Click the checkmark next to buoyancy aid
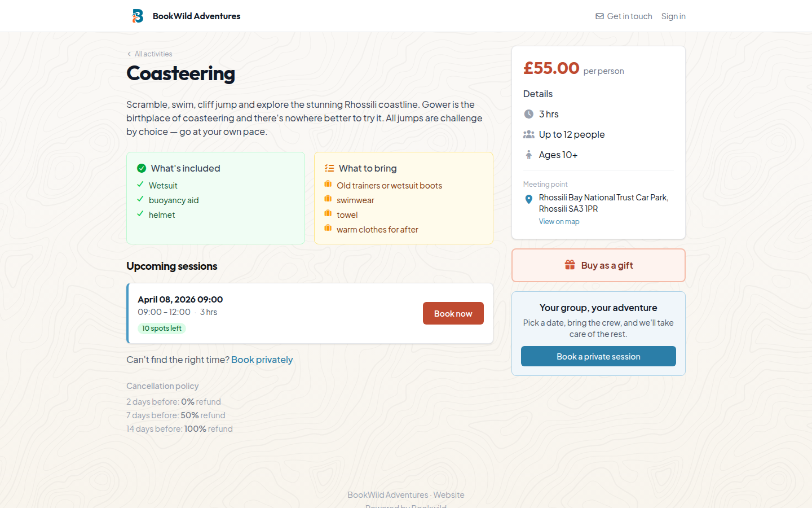Viewport: 812px width, 508px height. tap(140, 200)
